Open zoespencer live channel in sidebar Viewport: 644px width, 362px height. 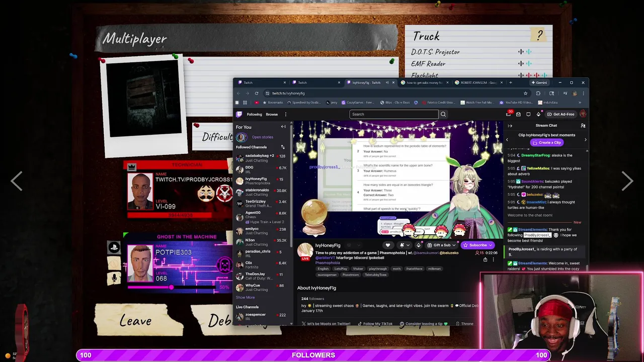pyautogui.click(x=261, y=316)
